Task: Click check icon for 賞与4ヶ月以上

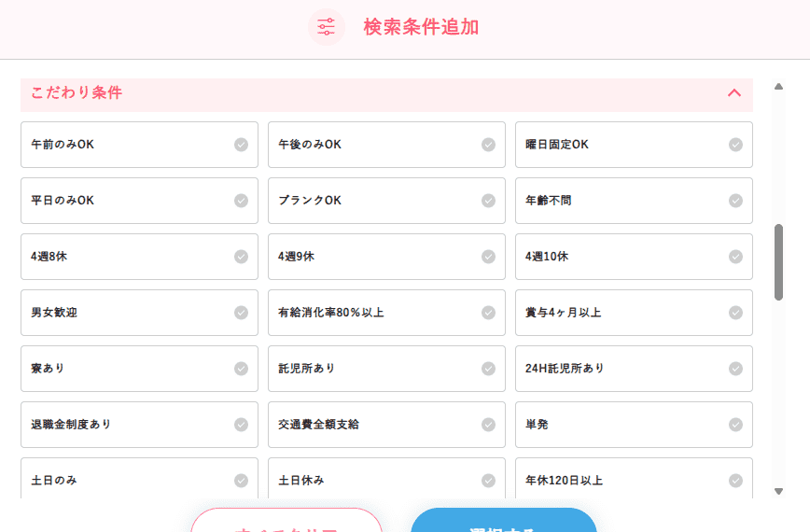Action: [735, 313]
